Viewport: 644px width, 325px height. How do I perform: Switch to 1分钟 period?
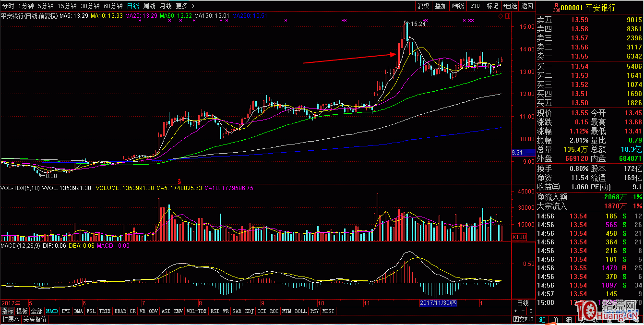[x=26, y=6]
